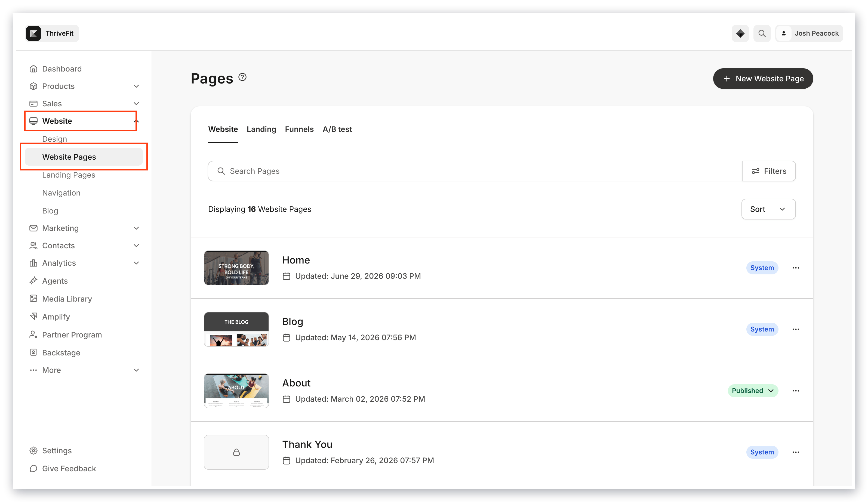Screen dimensions: 868x502
Task: Open the Home page title link
Action: tap(296, 260)
